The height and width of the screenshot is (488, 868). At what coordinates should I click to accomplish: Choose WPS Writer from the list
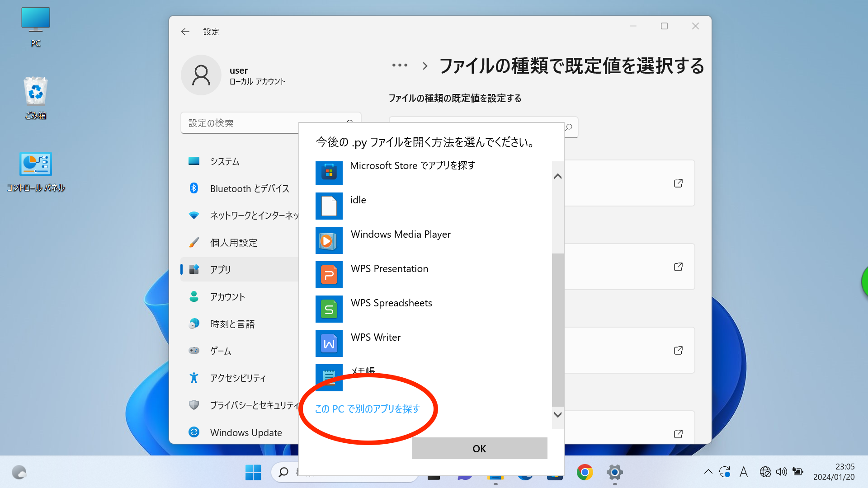[329, 343]
